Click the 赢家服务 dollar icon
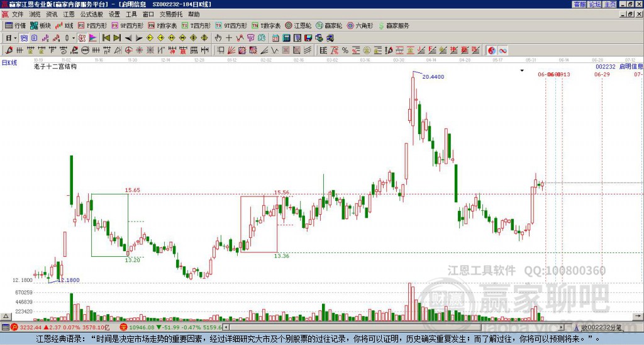The image size is (644, 345). 381,25
